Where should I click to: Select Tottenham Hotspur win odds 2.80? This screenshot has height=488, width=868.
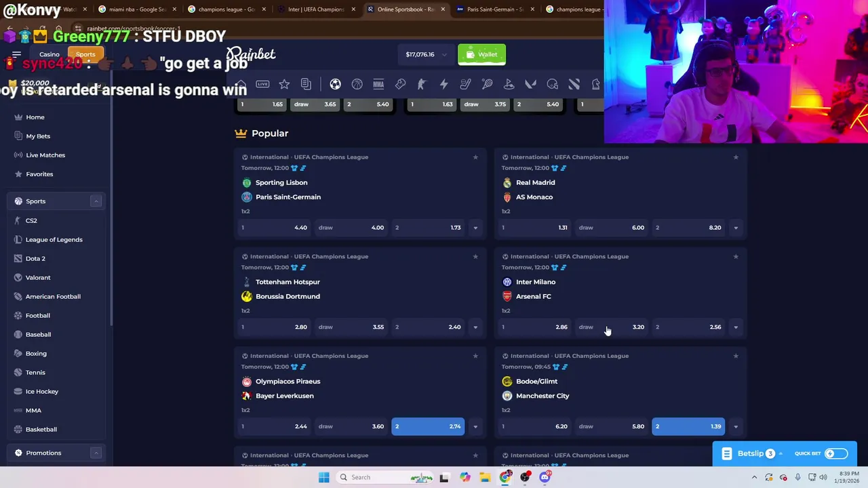pos(274,327)
